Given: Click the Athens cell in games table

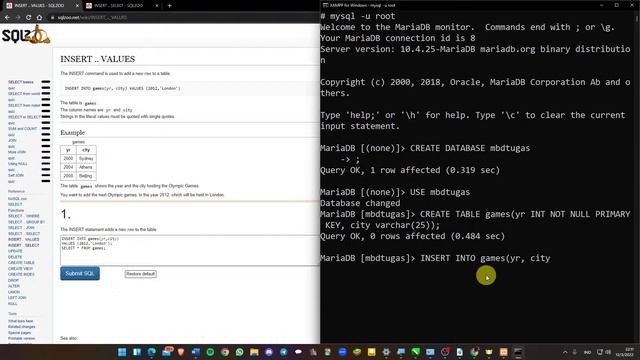Looking at the screenshot, I should click(86, 167).
